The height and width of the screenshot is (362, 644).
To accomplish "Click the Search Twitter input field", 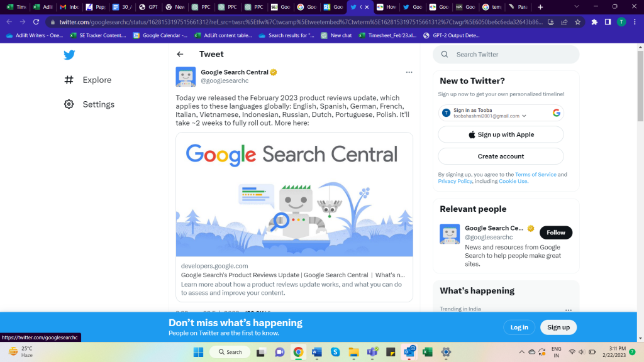I will [506, 54].
